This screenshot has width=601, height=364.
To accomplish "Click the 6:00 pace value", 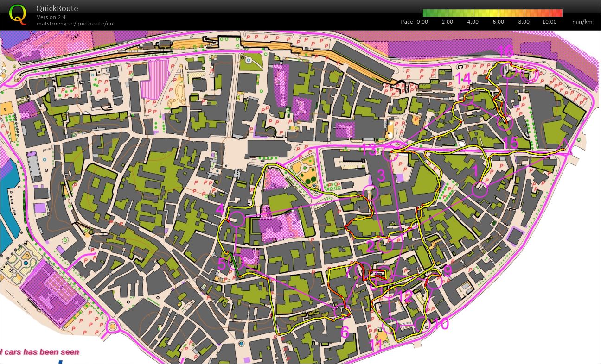I will (498, 22).
